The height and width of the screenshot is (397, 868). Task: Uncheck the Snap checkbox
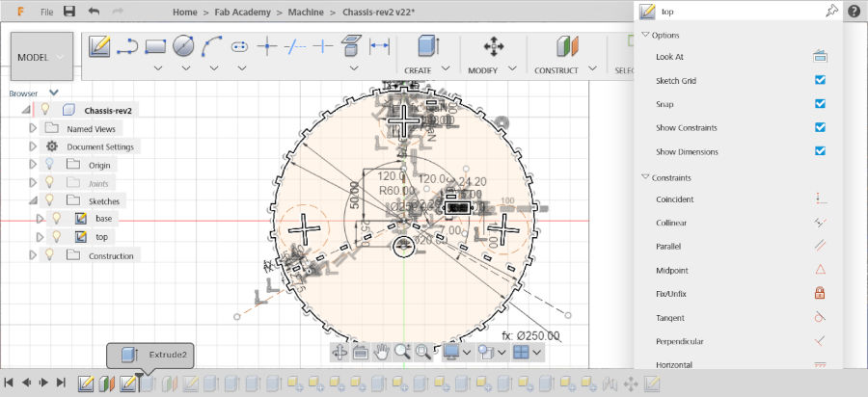(x=820, y=104)
